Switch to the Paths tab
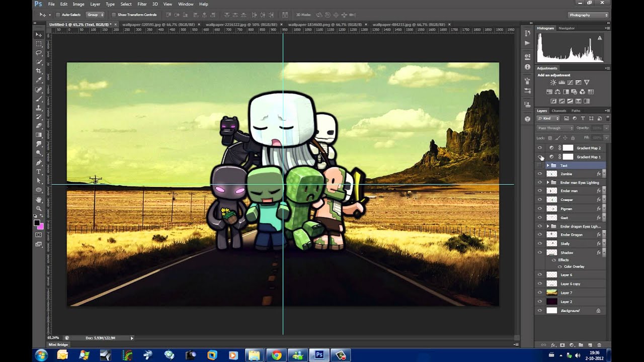Image resolution: width=644 pixels, height=362 pixels. click(x=576, y=111)
